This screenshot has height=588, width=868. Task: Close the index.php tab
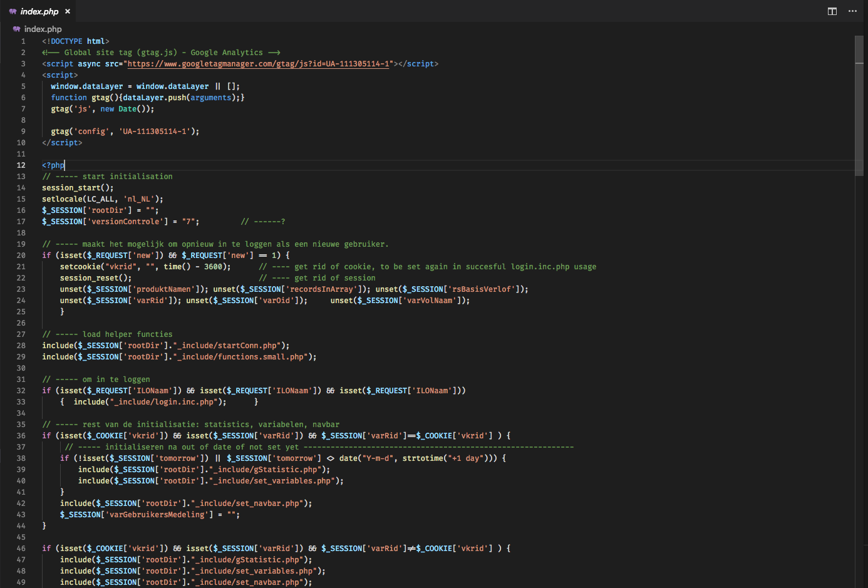68,11
